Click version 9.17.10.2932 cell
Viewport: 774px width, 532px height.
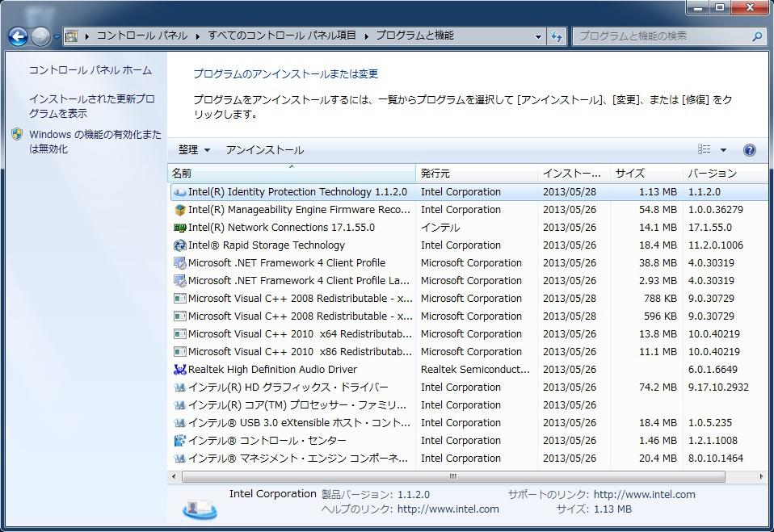click(719, 387)
